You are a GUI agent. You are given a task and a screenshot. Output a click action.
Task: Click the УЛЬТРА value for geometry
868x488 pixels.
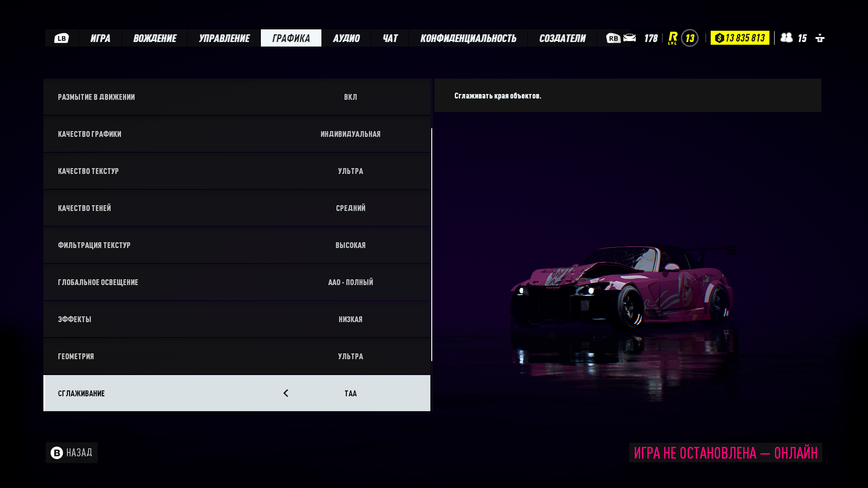(350, 356)
